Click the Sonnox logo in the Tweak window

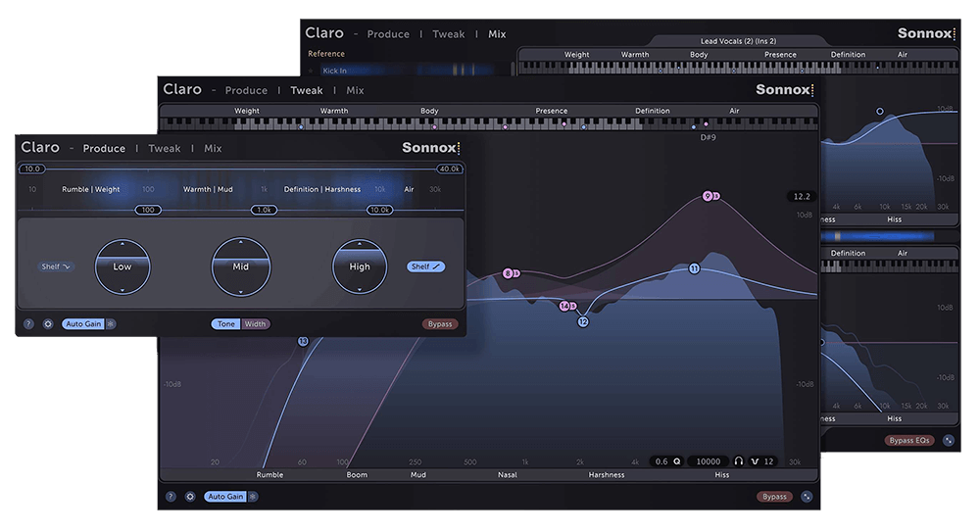point(784,89)
